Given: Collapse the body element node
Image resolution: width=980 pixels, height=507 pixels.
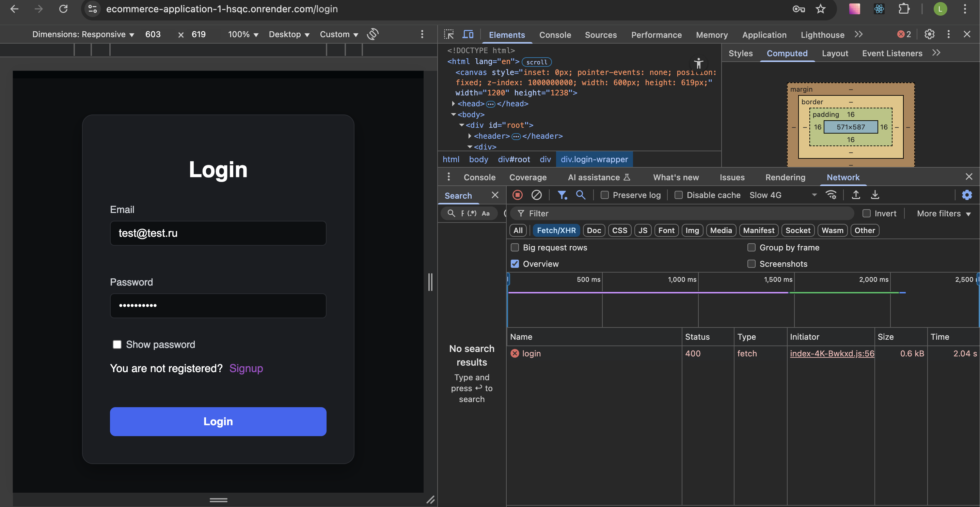Looking at the screenshot, I should pyautogui.click(x=453, y=114).
